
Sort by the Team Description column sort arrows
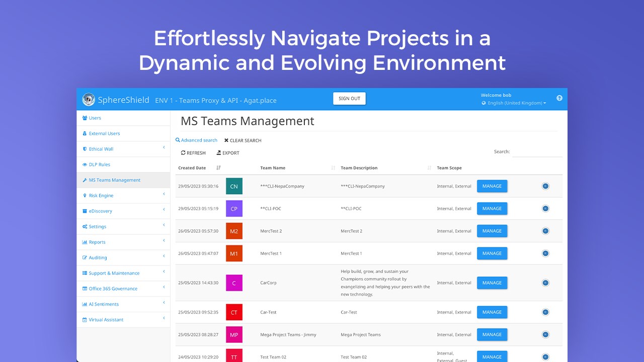pos(429,168)
